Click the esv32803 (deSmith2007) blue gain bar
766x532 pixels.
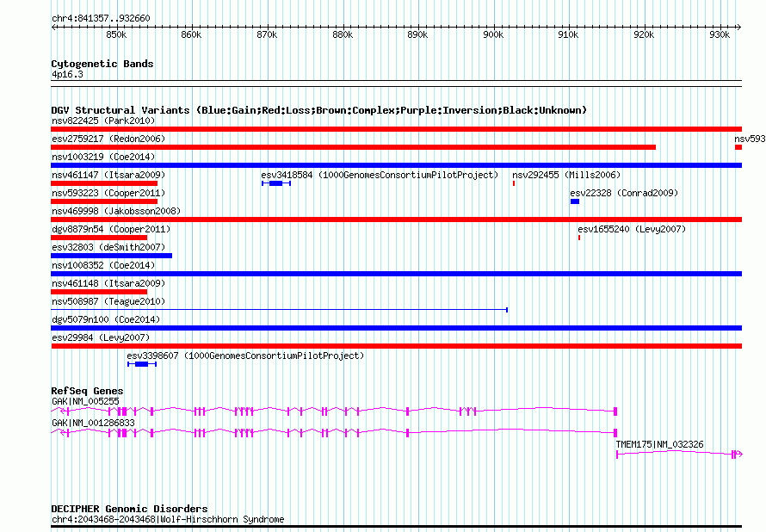[x=111, y=256]
